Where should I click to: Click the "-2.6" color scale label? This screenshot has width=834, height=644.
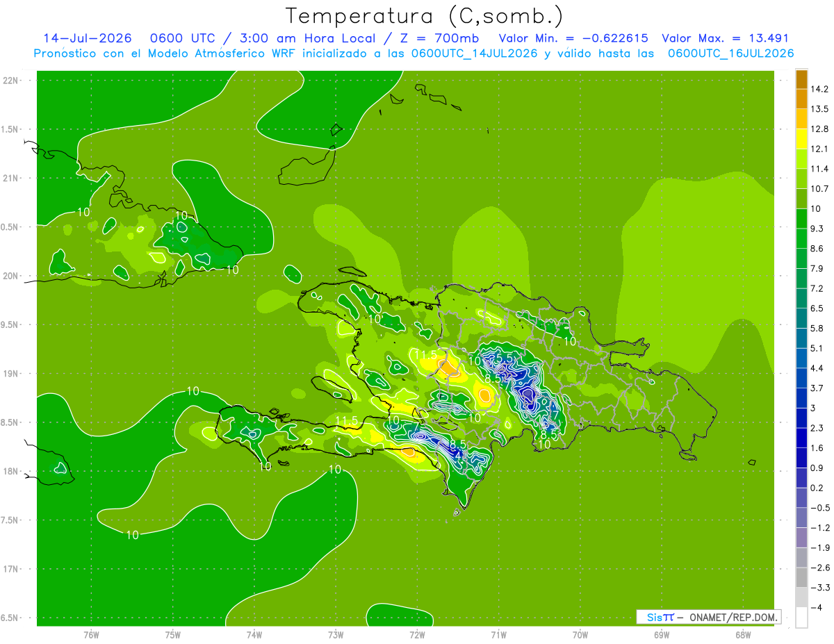click(819, 568)
